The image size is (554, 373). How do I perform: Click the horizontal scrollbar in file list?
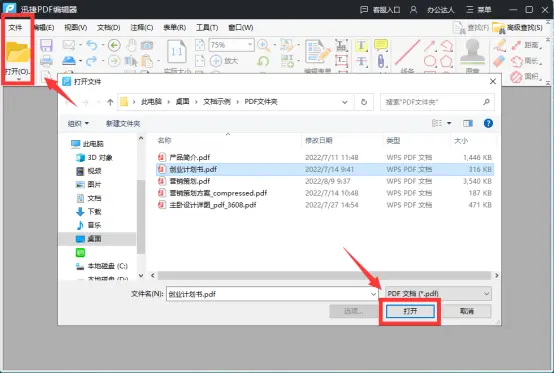(x=324, y=276)
